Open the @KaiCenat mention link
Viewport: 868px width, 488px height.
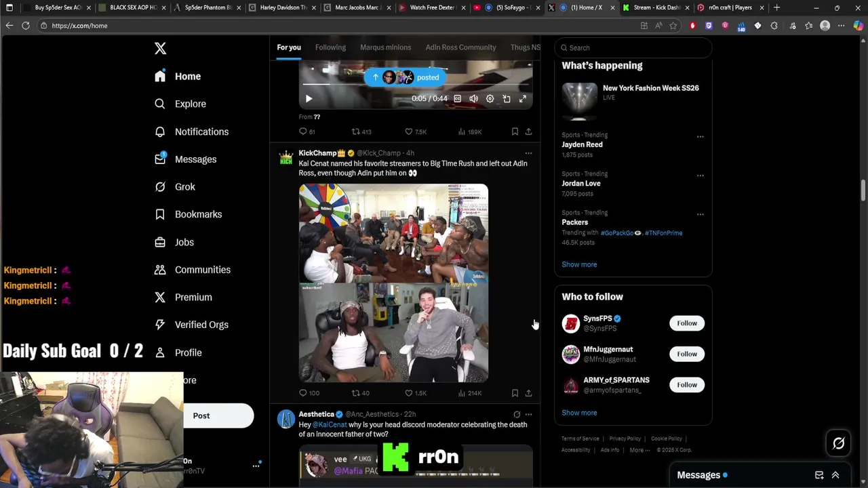tap(330, 424)
